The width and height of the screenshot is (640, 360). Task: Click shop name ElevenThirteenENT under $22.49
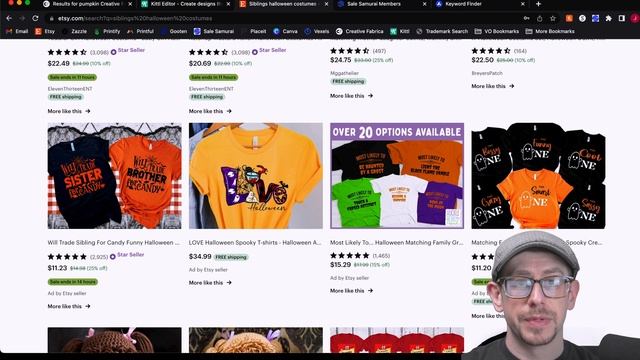pos(70,89)
